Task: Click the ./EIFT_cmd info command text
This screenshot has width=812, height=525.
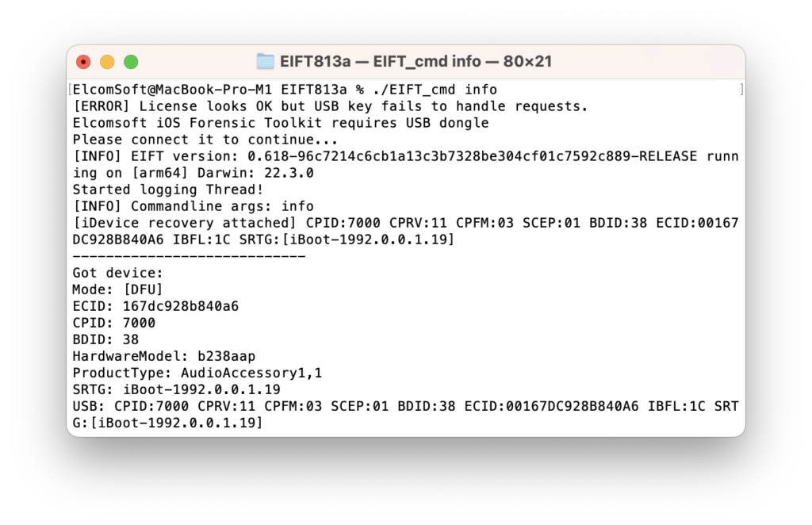Action: point(435,90)
